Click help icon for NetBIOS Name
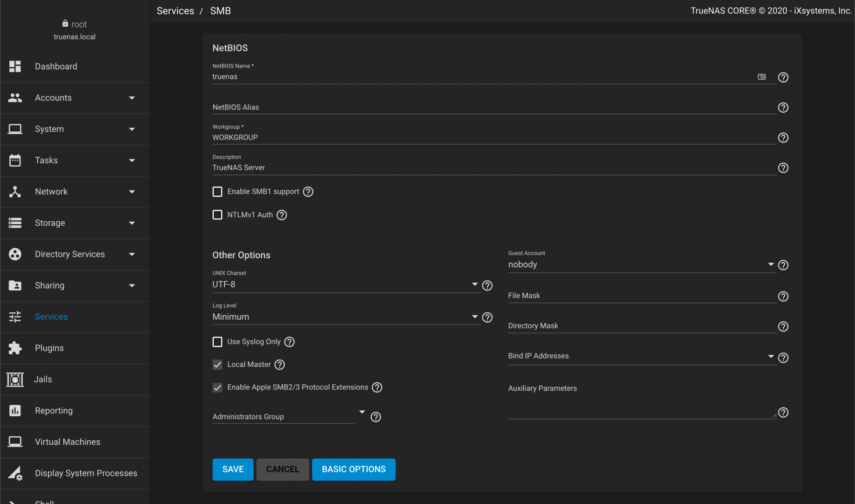Image resolution: width=855 pixels, height=504 pixels. point(783,77)
